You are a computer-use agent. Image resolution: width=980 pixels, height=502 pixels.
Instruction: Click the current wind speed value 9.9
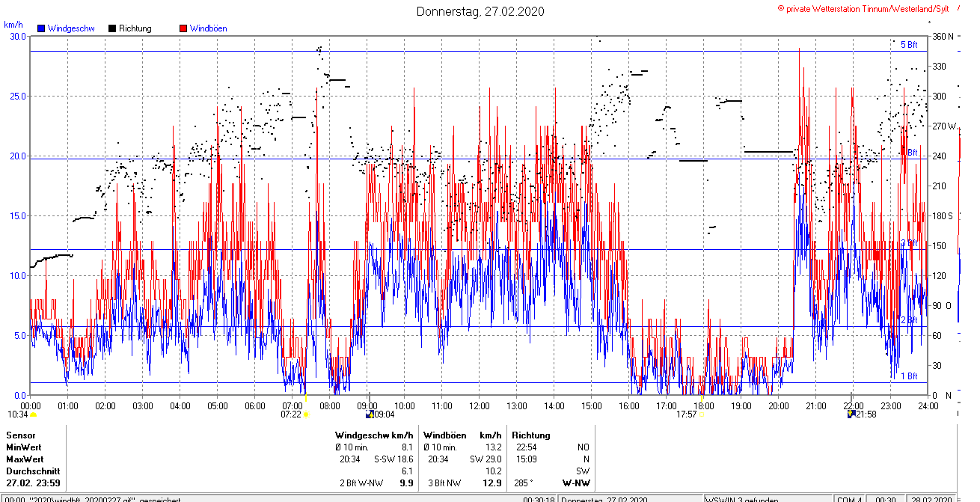tap(407, 483)
